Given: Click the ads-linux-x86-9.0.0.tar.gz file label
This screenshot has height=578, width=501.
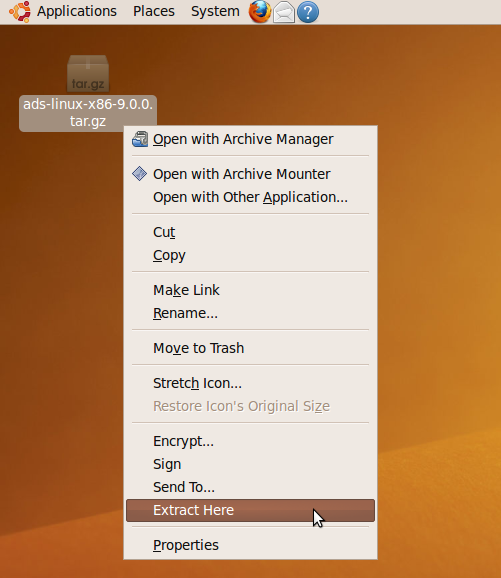Looking at the screenshot, I should click(88, 113).
